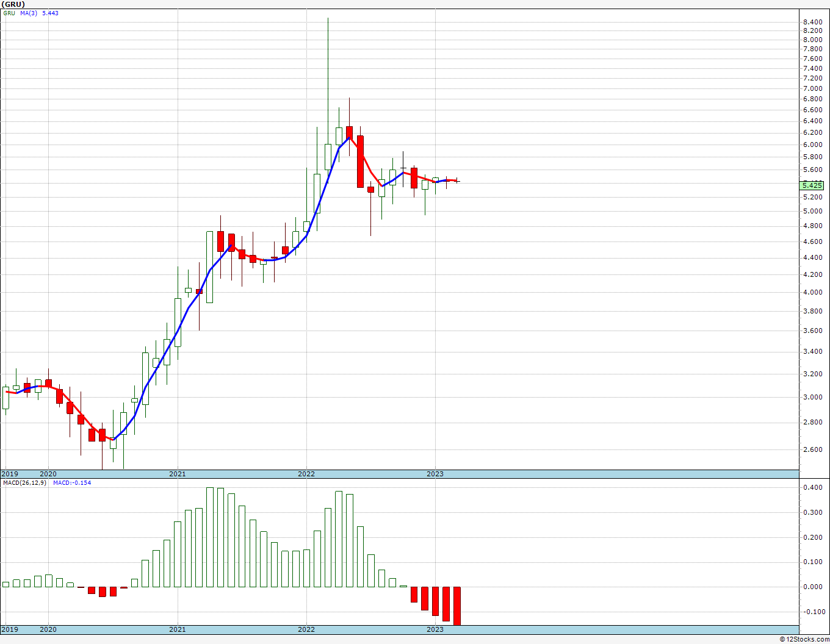
Task: Select 2019 on the MACD panel time axis
Action: coord(9,629)
